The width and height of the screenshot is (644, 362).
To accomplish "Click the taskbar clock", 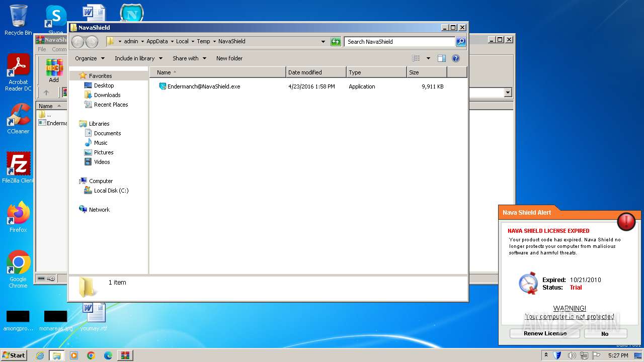I will click(x=618, y=355).
